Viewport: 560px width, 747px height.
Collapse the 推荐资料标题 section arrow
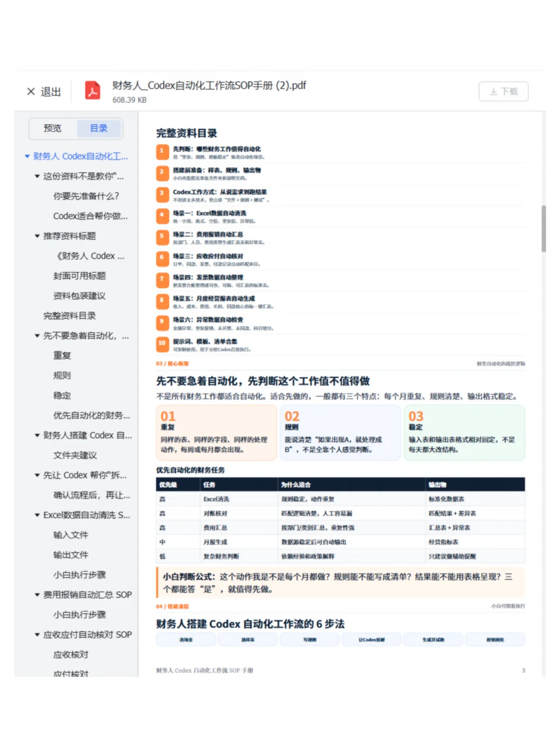click(37, 236)
